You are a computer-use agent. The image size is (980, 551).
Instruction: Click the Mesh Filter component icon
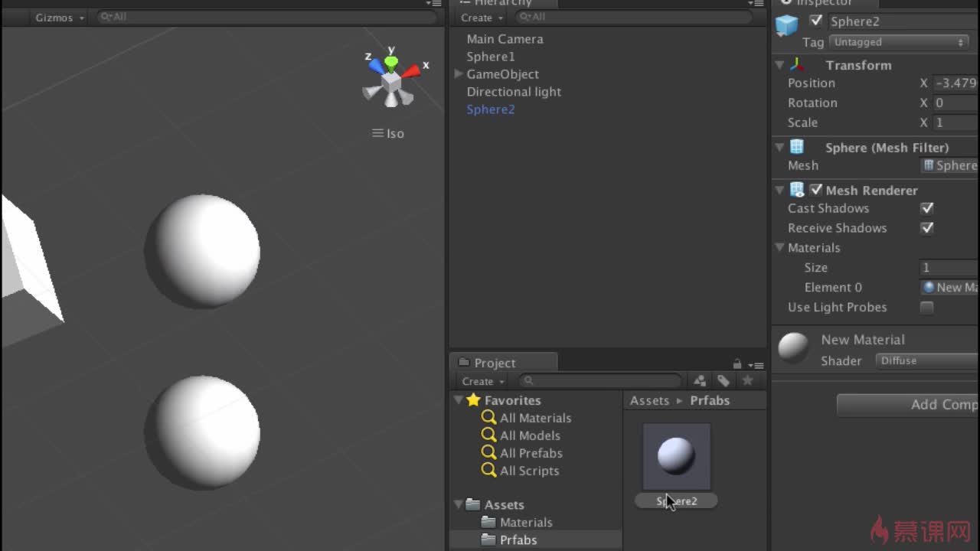coord(797,147)
